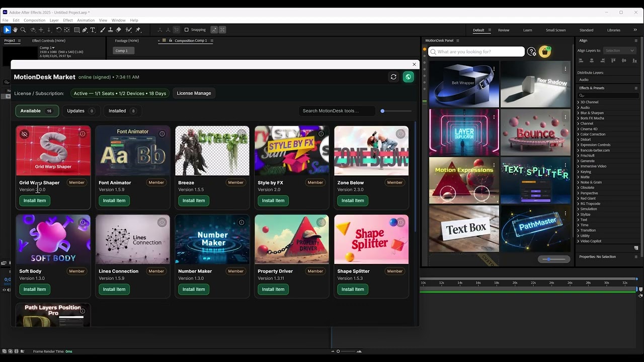Image resolution: width=644 pixels, height=362 pixels.
Task: Click 'What are you looking for?' search box
Action: (476, 51)
